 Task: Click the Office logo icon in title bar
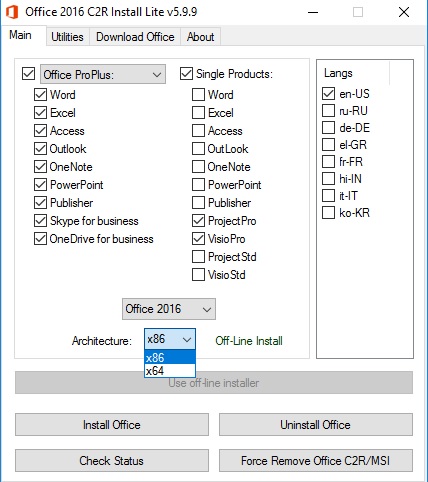coord(12,12)
